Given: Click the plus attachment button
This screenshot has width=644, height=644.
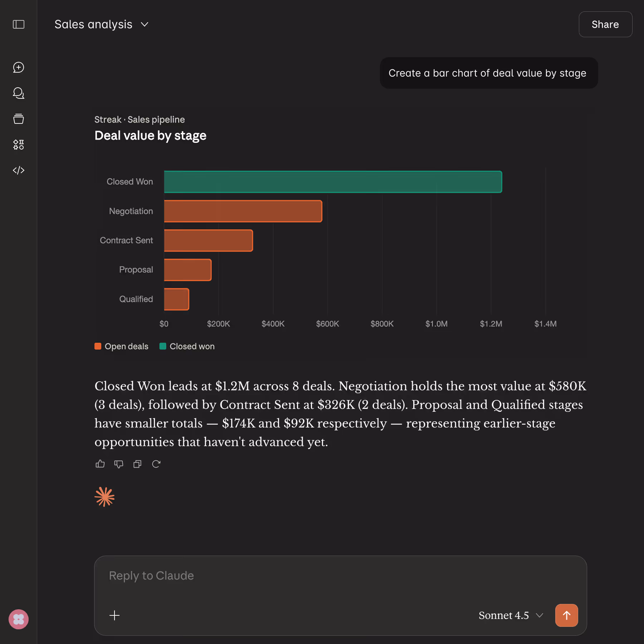Looking at the screenshot, I should tap(114, 615).
